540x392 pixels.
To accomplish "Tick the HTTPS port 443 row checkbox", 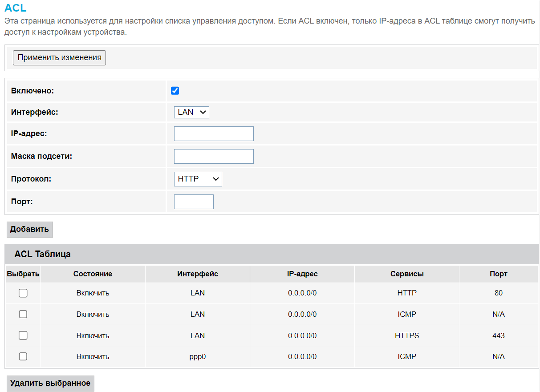I will (23, 335).
